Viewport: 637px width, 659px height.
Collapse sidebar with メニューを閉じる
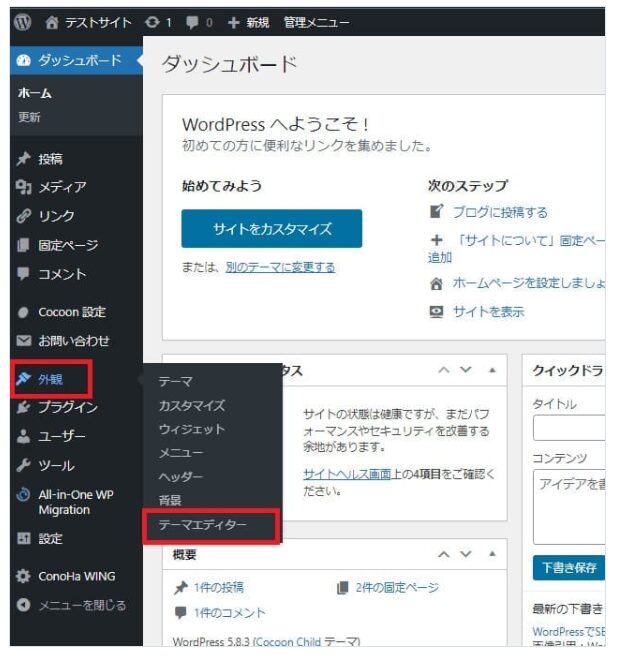81,605
